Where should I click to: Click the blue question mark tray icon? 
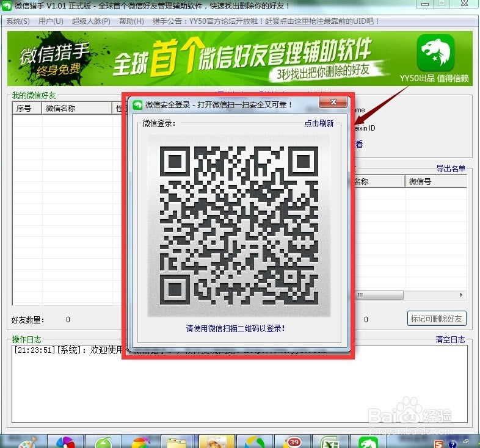pos(453,444)
